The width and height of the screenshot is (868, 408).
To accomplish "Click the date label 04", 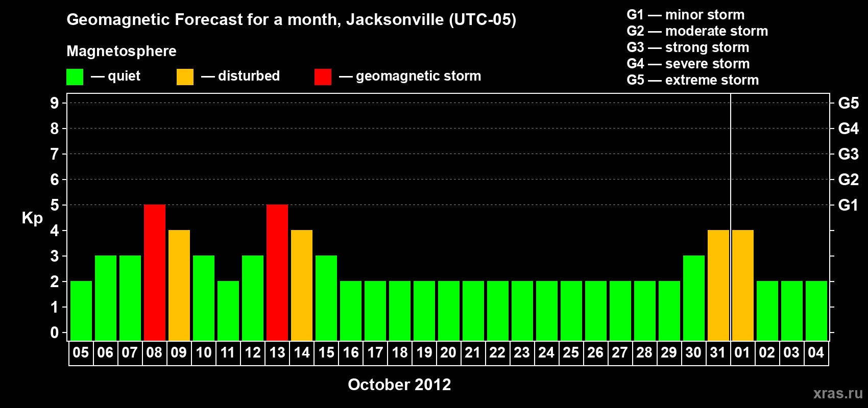I will [816, 352].
